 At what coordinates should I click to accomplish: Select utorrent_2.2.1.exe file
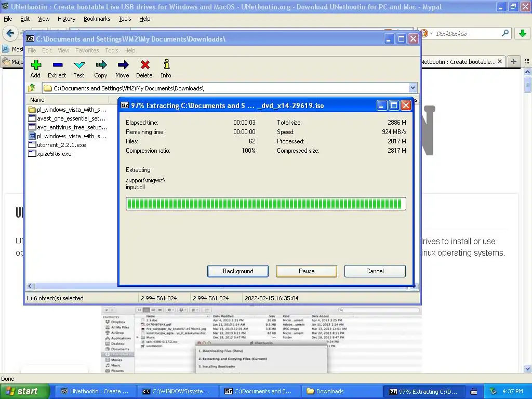tap(57, 145)
